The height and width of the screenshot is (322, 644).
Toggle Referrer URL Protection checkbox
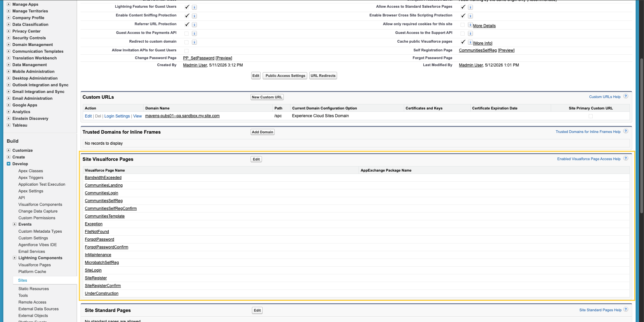point(187,24)
